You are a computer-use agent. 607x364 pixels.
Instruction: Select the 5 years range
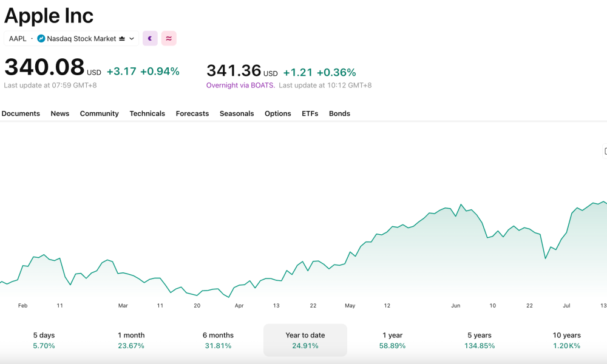coord(480,340)
